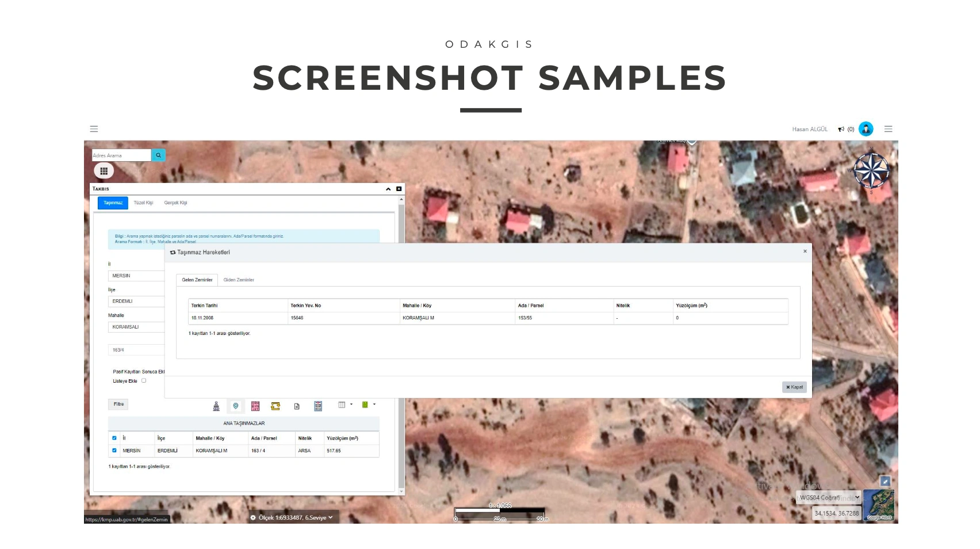The width and height of the screenshot is (980, 549).
Task: Uncheck the MERSİN row checkbox
Action: coord(114,451)
